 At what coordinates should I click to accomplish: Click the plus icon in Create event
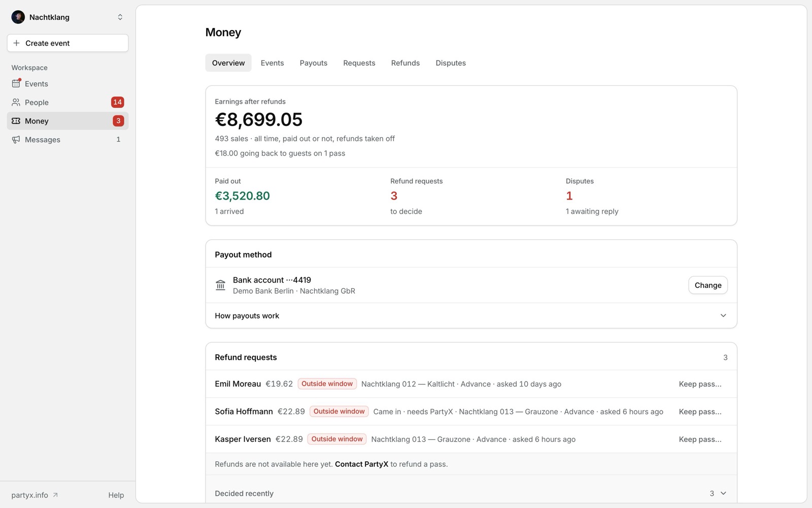click(16, 43)
